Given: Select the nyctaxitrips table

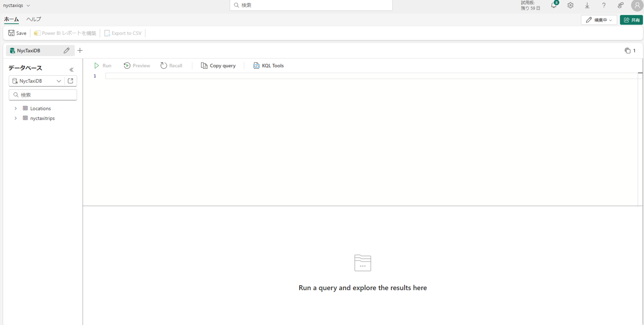Looking at the screenshot, I should [42, 118].
